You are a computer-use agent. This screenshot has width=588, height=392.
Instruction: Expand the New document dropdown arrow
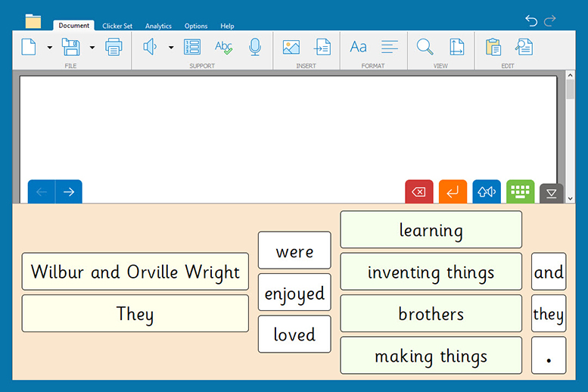click(50, 48)
